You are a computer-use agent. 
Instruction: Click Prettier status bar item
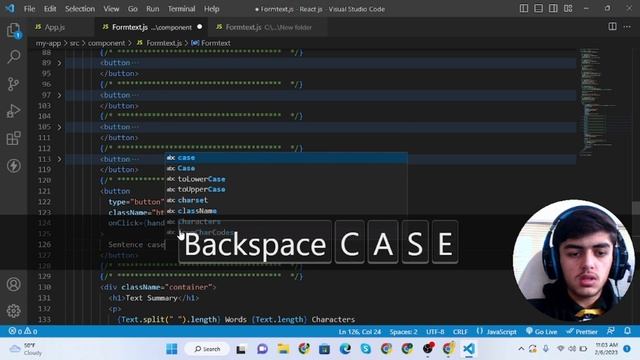click(582, 331)
